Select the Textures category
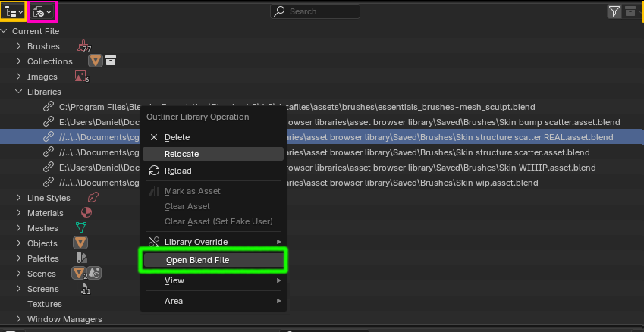This screenshot has width=644, height=332. click(x=44, y=304)
